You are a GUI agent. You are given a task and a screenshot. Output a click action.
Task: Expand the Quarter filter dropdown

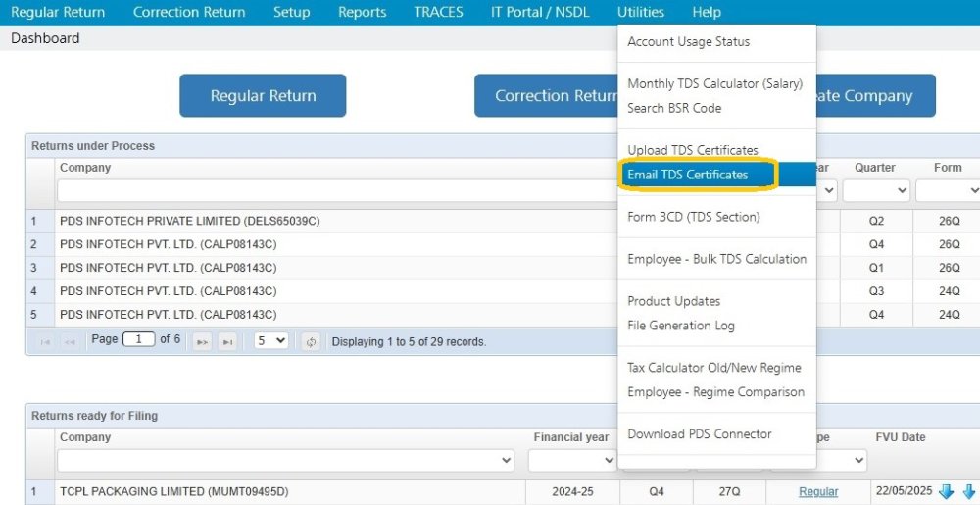(876, 190)
